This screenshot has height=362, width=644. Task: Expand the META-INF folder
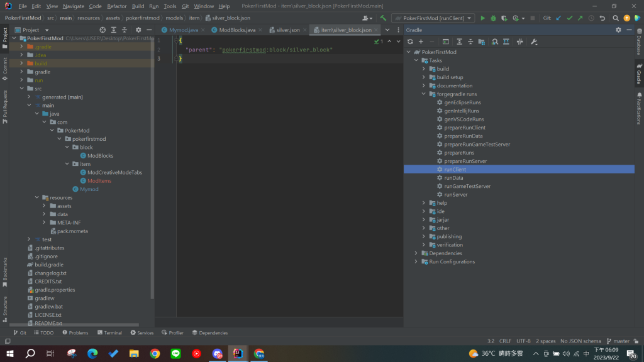click(x=45, y=222)
